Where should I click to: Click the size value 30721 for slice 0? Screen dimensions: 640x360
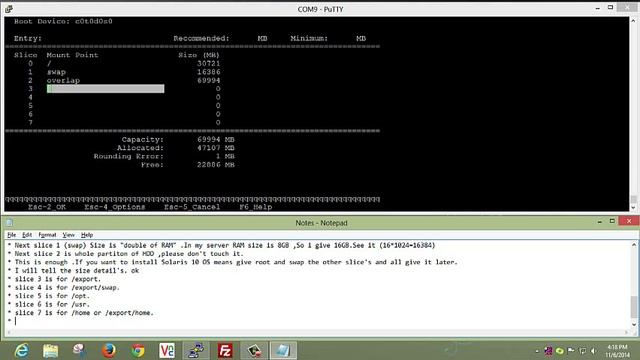(209, 63)
